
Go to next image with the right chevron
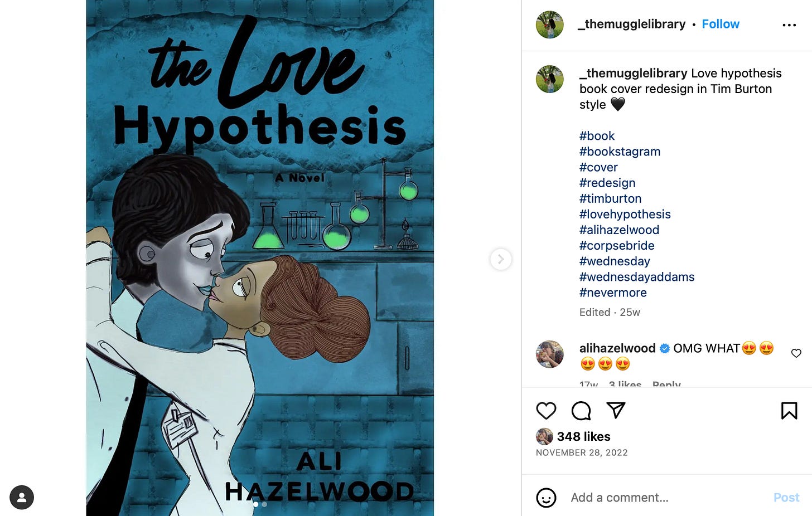501,259
